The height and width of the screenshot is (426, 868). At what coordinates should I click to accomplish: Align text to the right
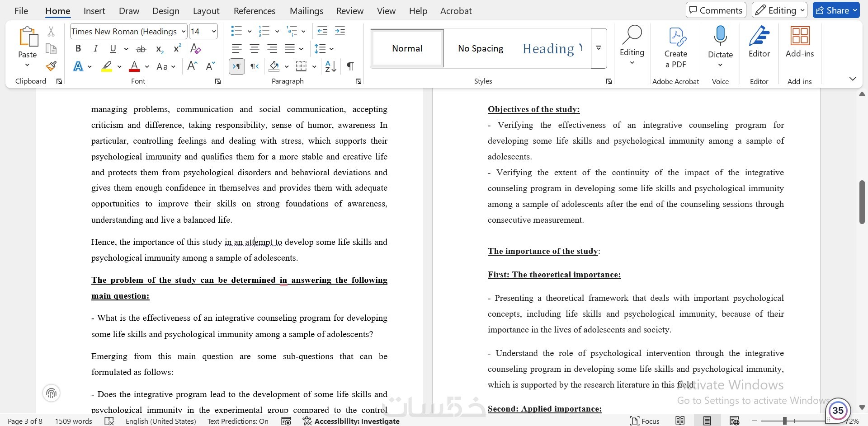272,49
